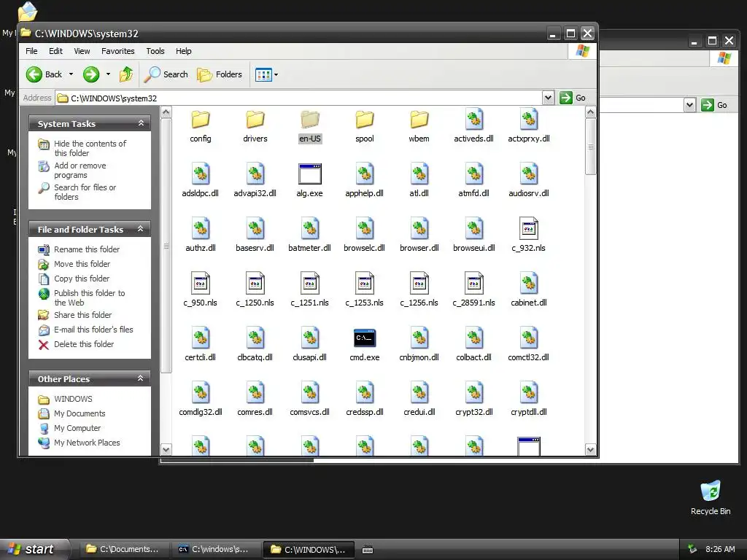The height and width of the screenshot is (560, 747).
Task: Select the credssp.dll file
Action: tap(365, 400)
